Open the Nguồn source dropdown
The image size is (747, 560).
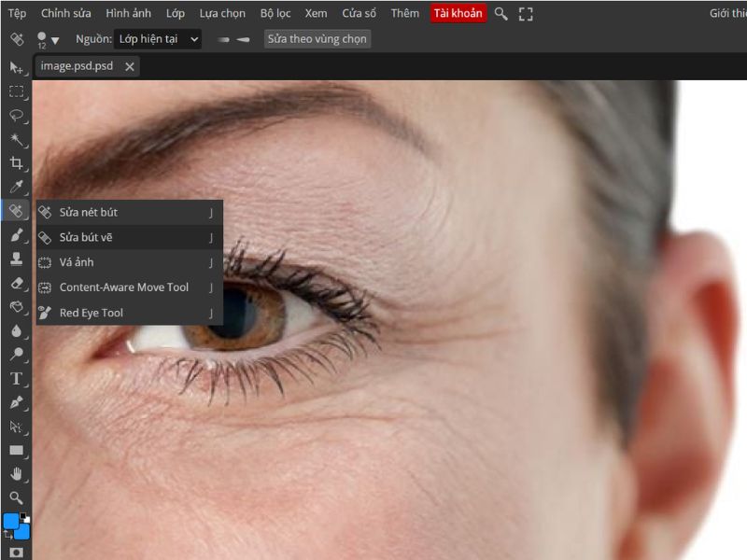click(158, 39)
